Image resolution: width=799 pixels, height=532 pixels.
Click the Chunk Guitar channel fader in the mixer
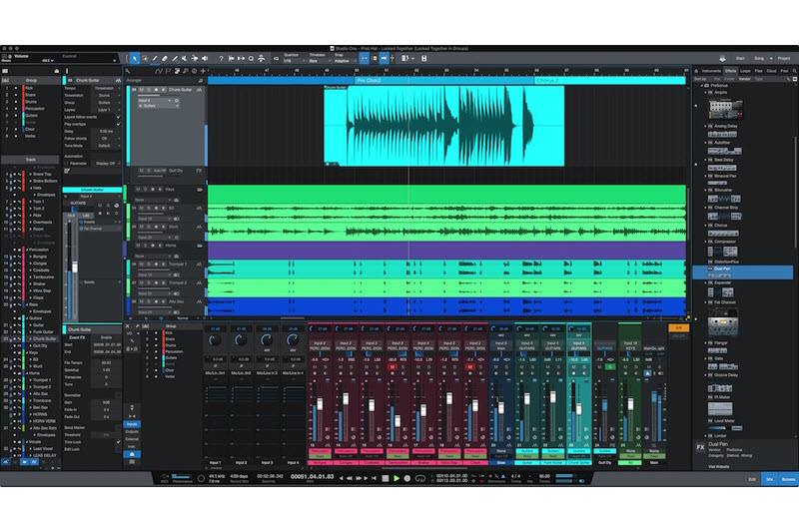[579, 408]
